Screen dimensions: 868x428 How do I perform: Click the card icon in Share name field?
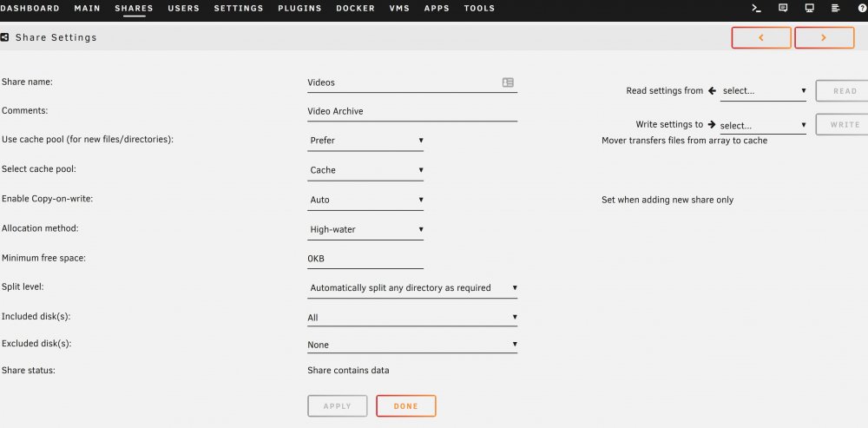coord(508,82)
